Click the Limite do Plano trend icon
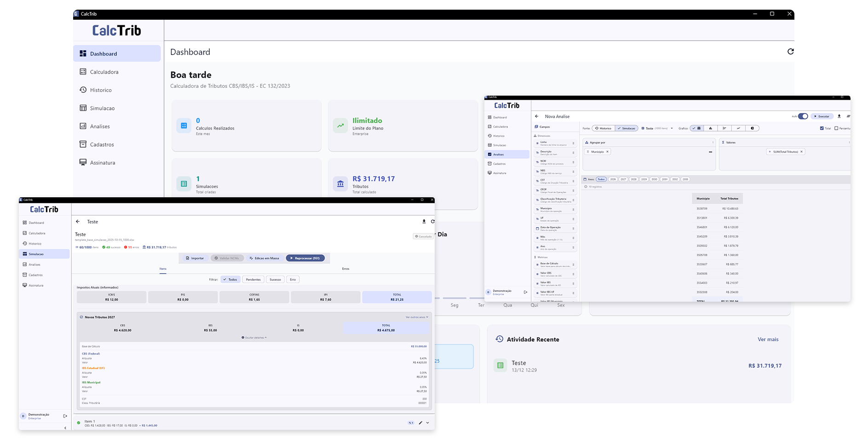The width and height of the screenshot is (868, 447). pyautogui.click(x=340, y=126)
